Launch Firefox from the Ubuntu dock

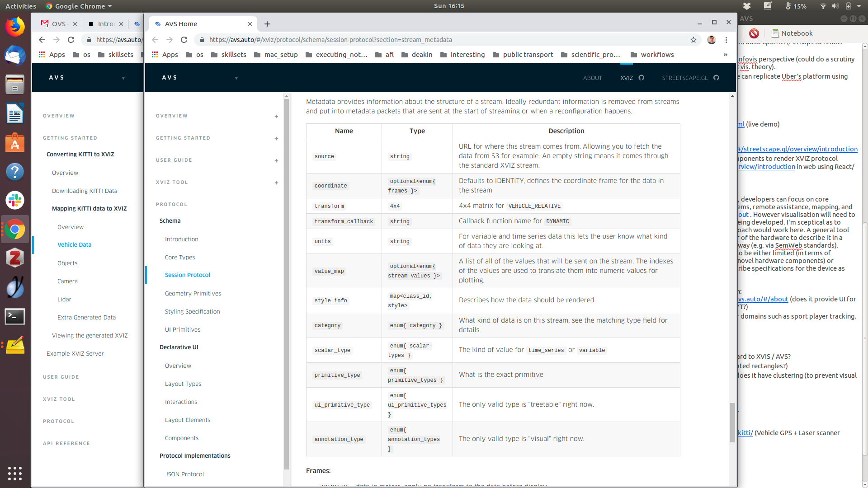14,27
